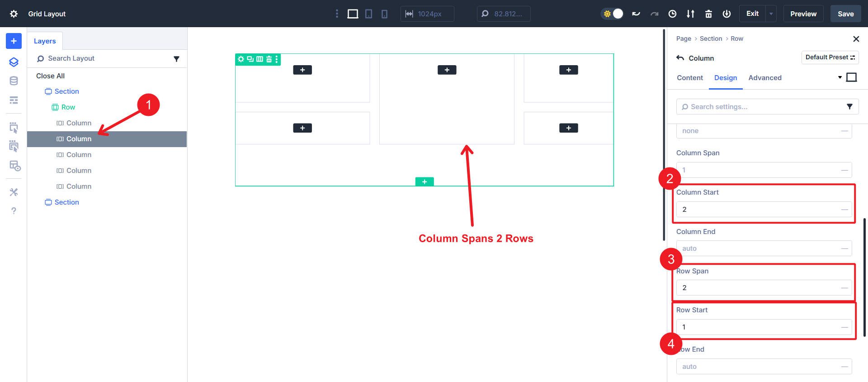
Task: Click the Column Start input field
Action: (x=759, y=210)
